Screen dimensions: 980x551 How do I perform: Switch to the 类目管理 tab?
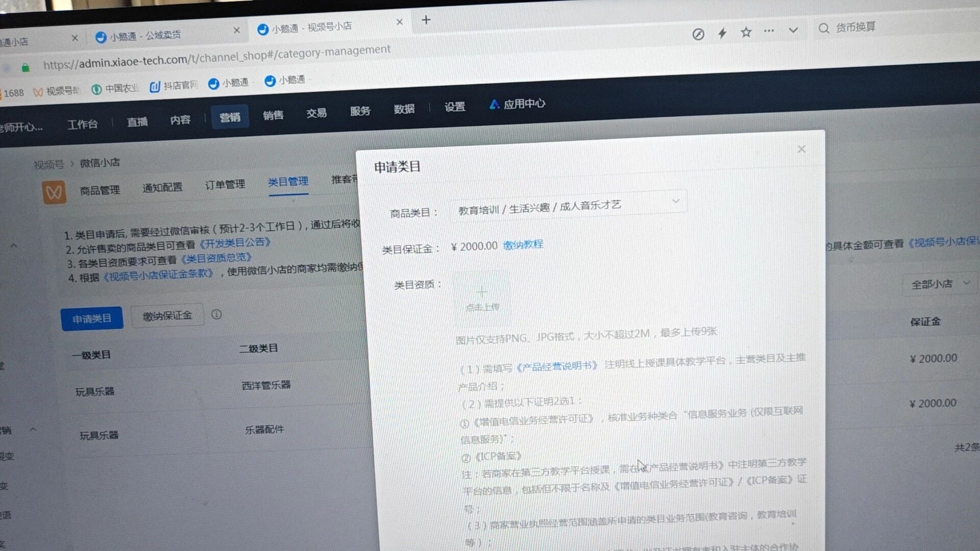(x=288, y=182)
